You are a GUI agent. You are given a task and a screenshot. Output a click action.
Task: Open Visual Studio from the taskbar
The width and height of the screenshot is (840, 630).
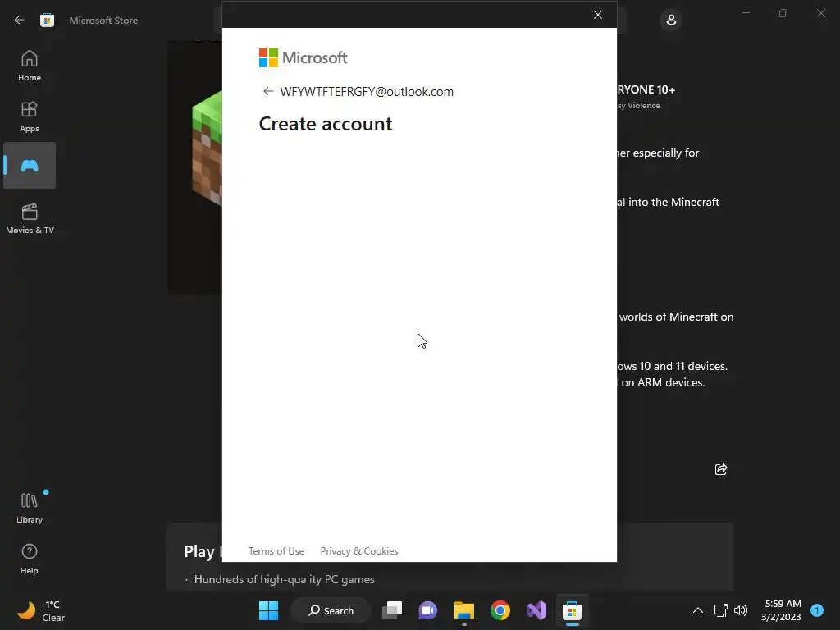[x=536, y=610]
